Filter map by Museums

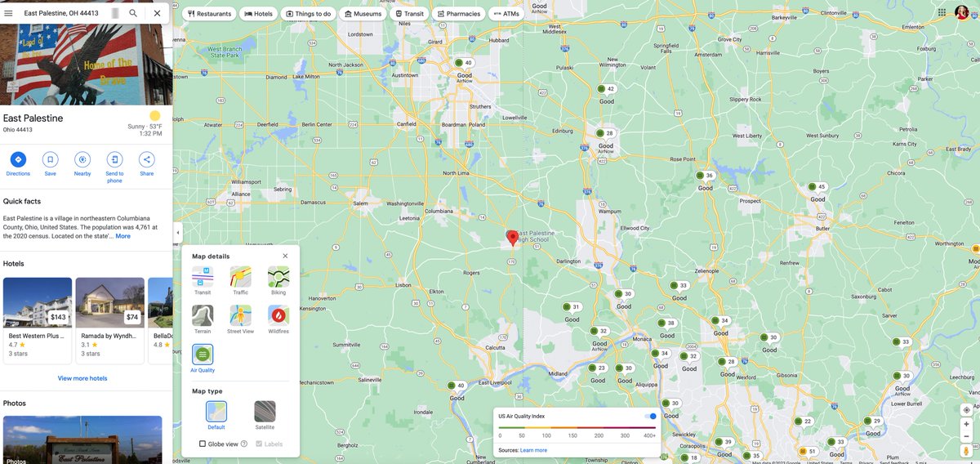[363, 14]
